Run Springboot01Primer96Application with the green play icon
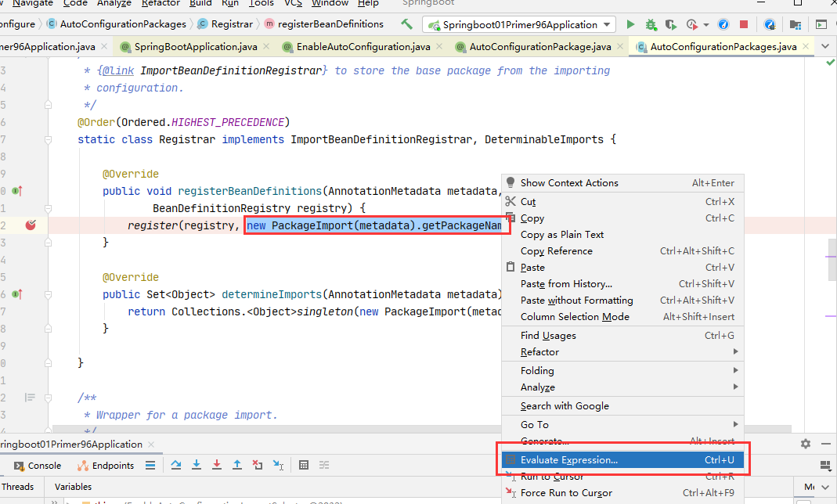 [630, 24]
